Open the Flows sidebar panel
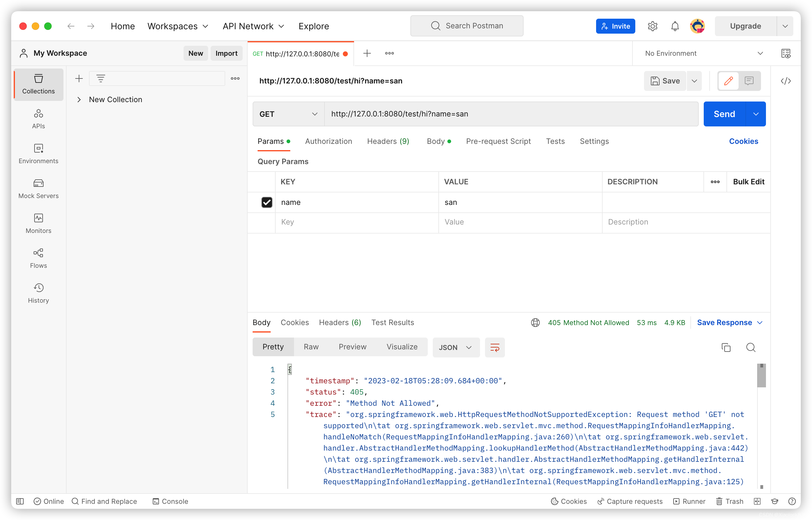Screen dimensions: 812x520 coord(39,258)
